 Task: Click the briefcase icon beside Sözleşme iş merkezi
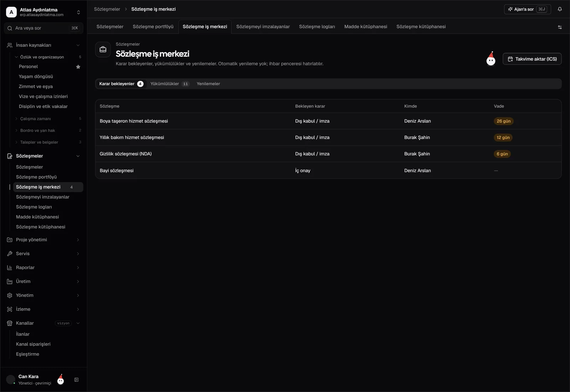click(103, 50)
